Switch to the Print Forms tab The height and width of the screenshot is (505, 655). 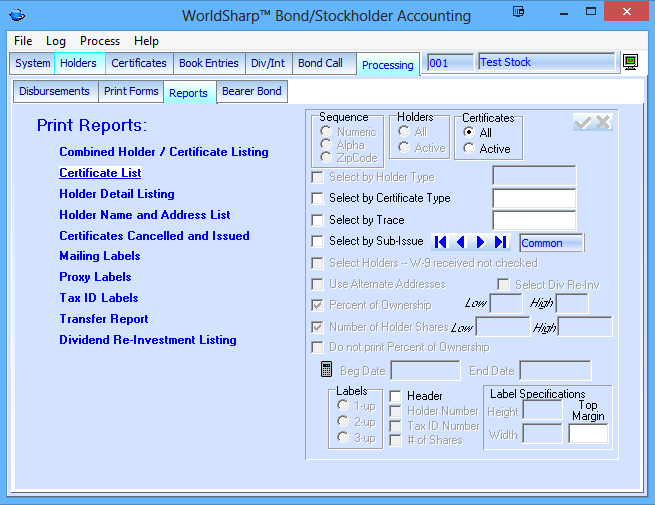pos(131,92)
